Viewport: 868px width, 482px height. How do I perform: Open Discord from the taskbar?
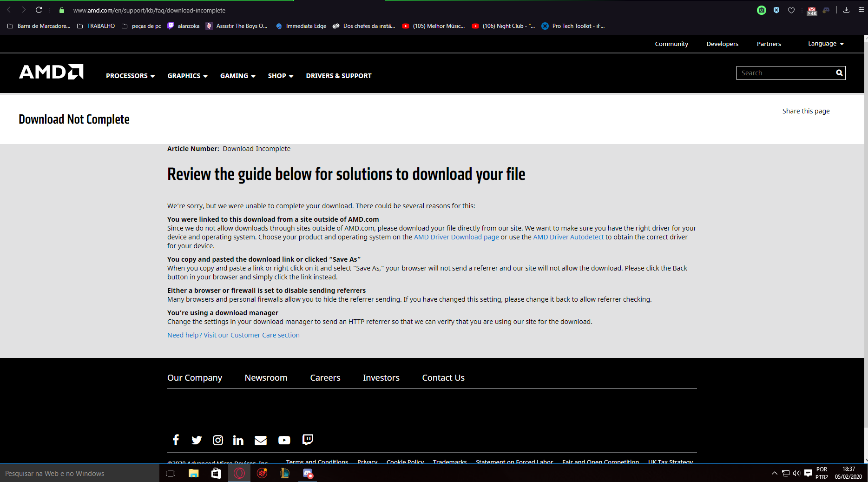[x=308, y=473]
